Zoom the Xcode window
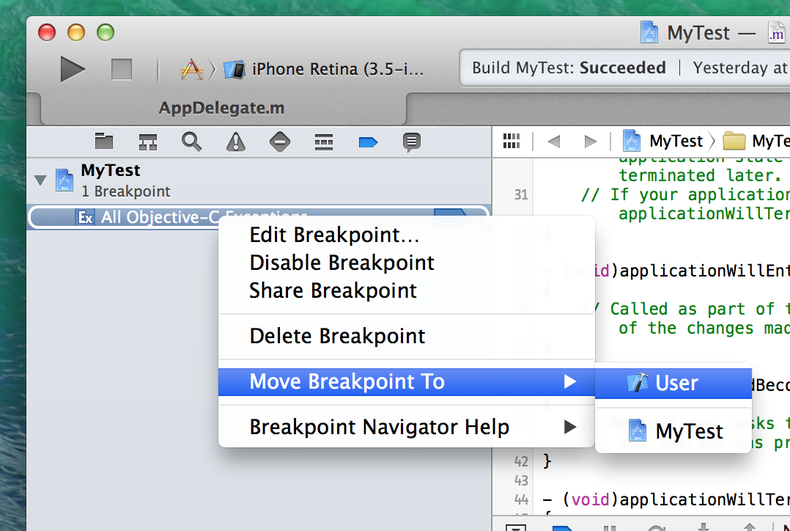This screenshot has width=790, height=531. click(105, 32)
